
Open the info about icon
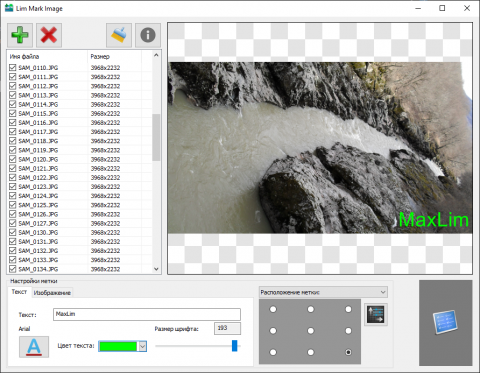coord(148,35)
